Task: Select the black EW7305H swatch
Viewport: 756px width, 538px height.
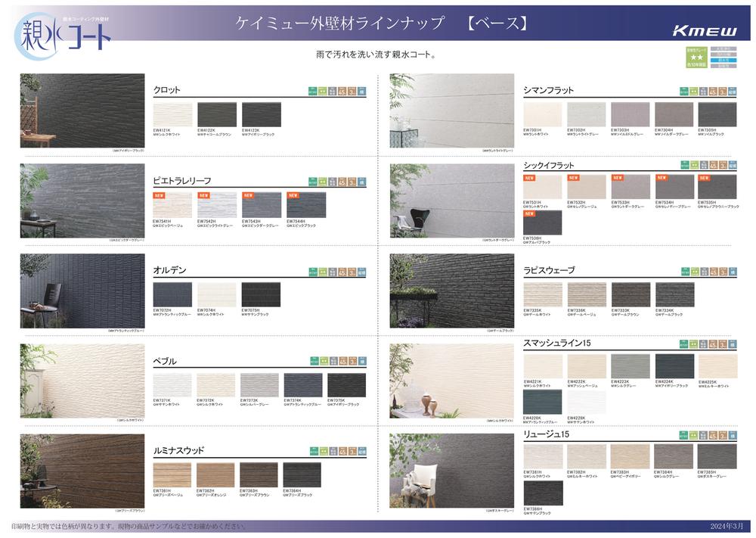Action: (717, 114)
